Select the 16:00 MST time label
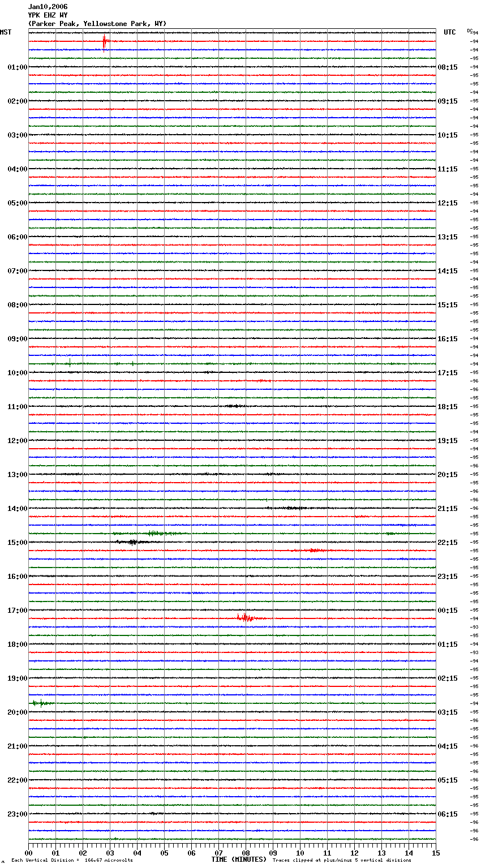Viewport: 481px width, 868px height. coord(18,577)
